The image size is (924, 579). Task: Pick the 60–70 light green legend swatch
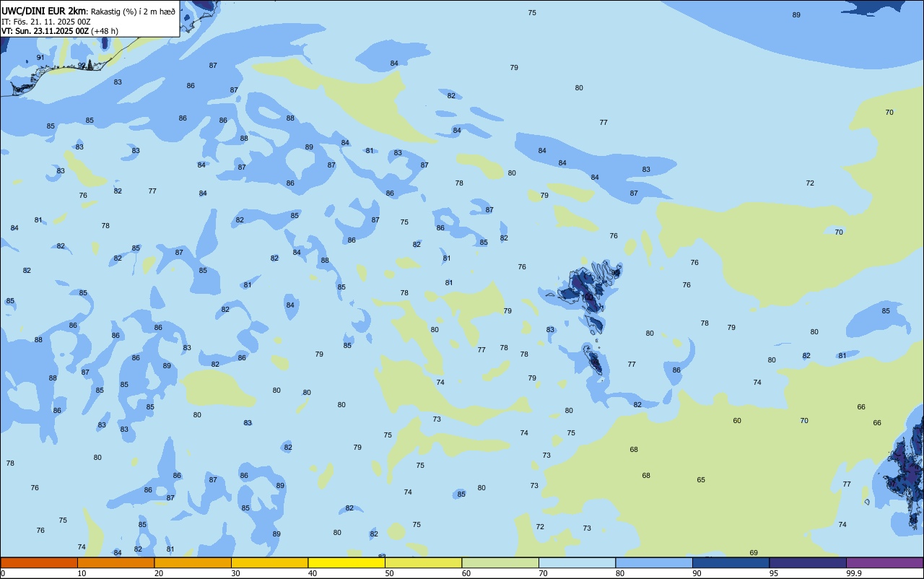pos(500,562)
